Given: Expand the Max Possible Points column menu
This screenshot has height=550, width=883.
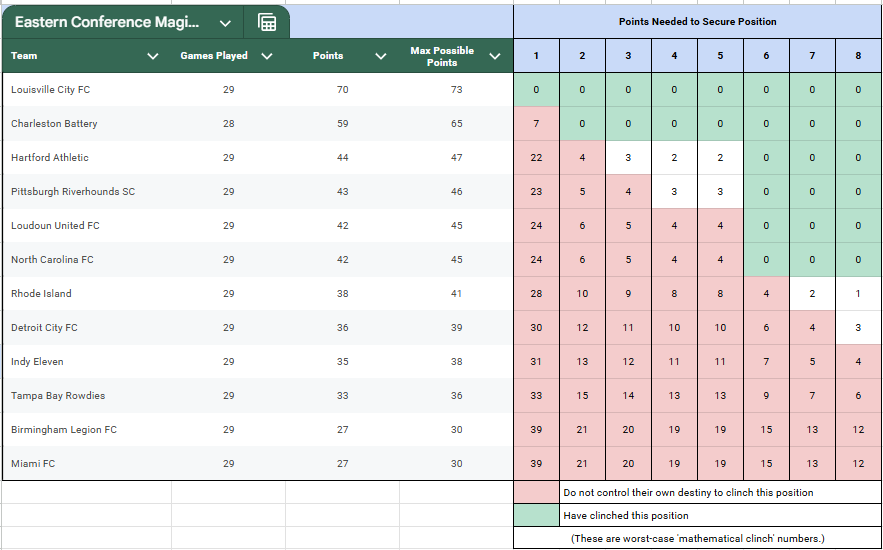Looking at the screenshot, I should 494,56.
